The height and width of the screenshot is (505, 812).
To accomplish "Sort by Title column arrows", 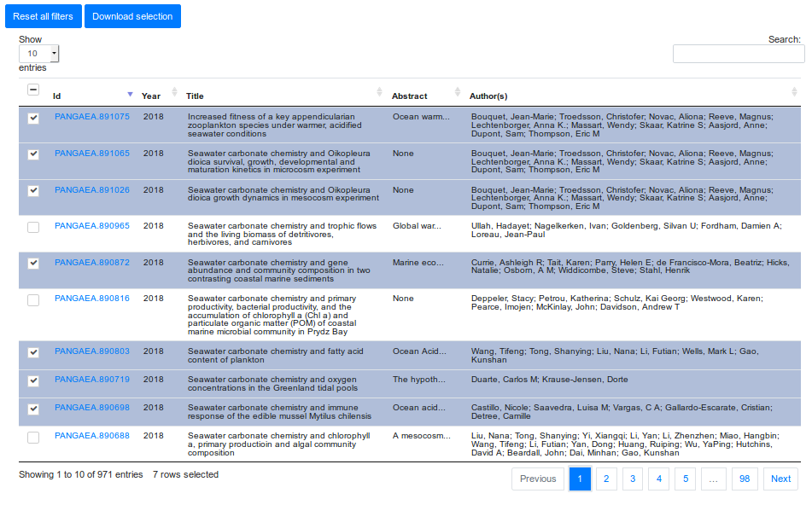I will coord(380,92).
